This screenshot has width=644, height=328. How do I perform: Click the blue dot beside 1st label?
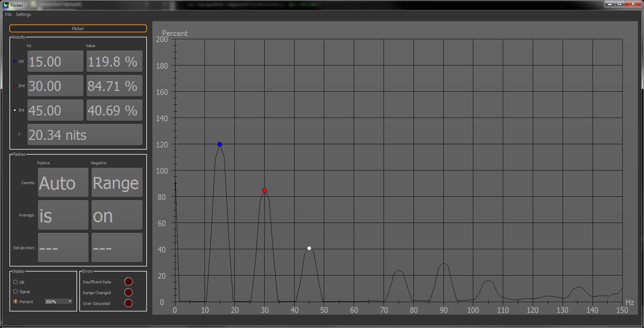[x=15, y=61]
